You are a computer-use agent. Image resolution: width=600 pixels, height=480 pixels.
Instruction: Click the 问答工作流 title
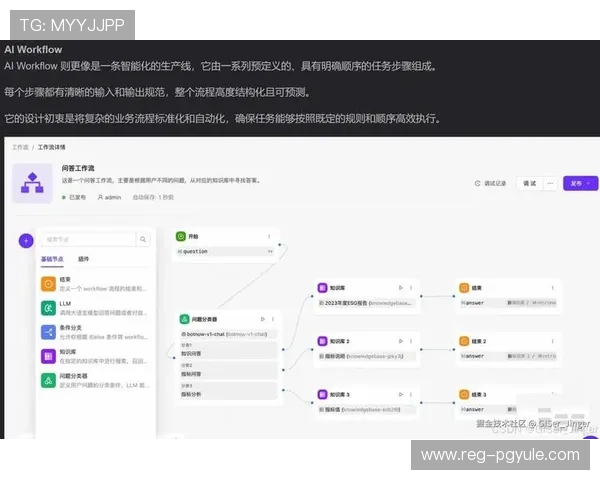(78, 168)
